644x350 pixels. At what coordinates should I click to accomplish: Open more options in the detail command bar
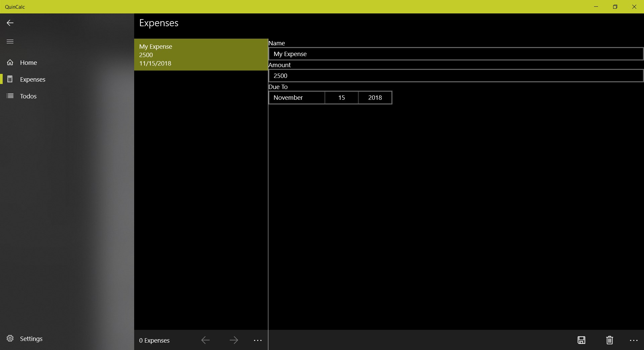point(634,340)
